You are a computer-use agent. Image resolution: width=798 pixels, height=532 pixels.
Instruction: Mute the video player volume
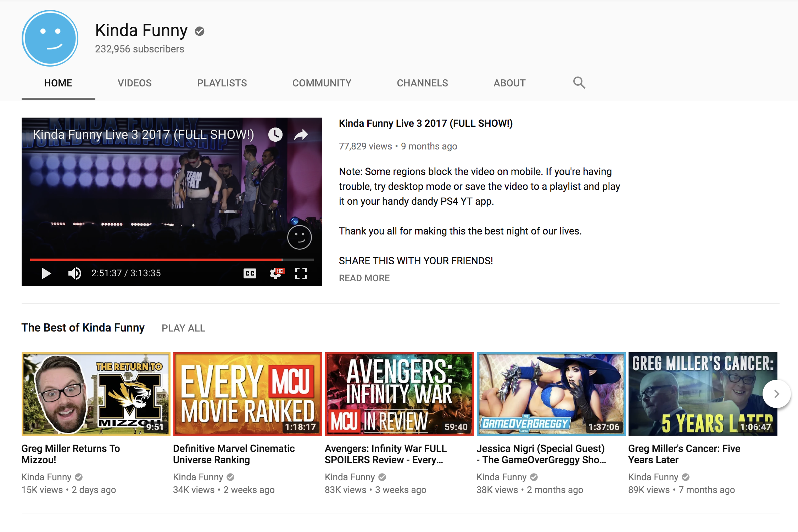(74, 273)
